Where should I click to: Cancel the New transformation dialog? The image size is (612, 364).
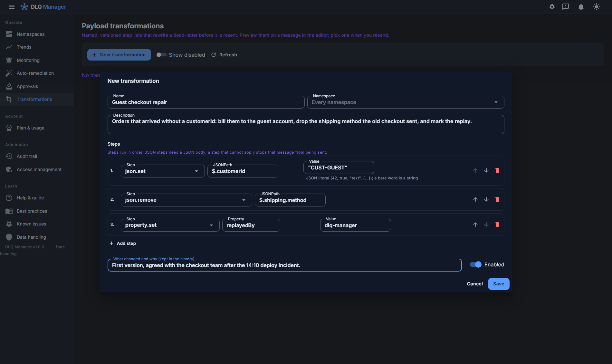click(x=475, y=284)
